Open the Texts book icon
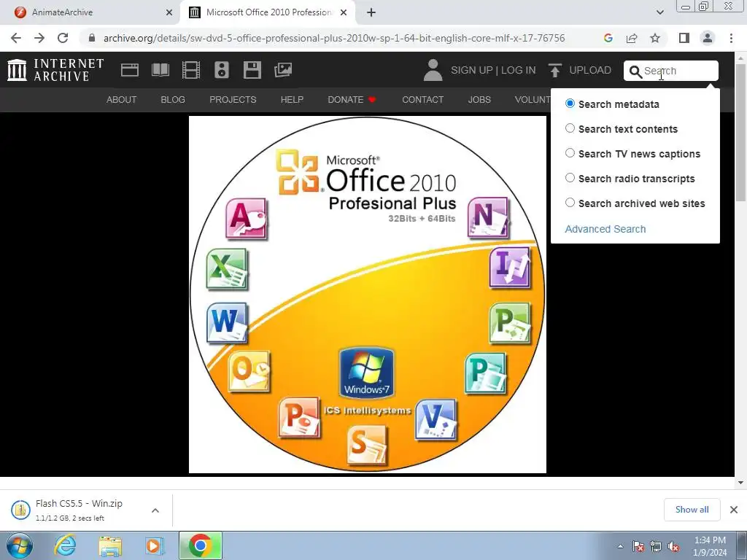Screen dimensions: 747x560 160,70
